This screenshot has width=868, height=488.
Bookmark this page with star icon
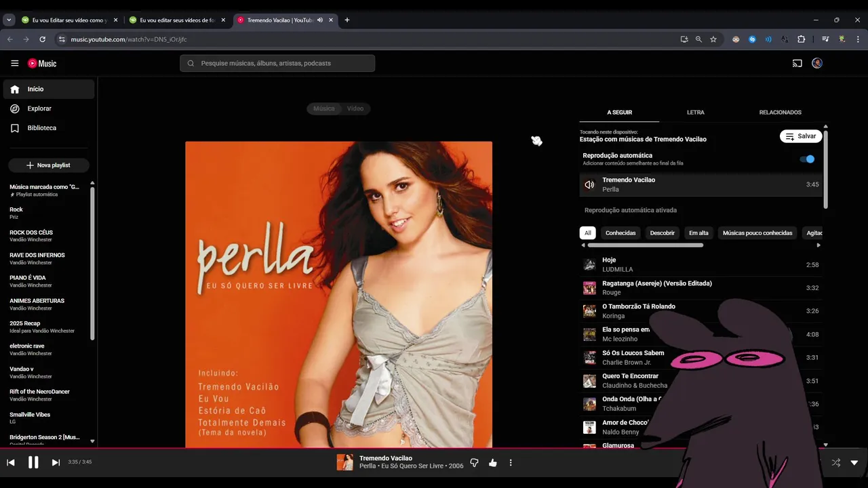pyautogui.click(x=713, y=39)
